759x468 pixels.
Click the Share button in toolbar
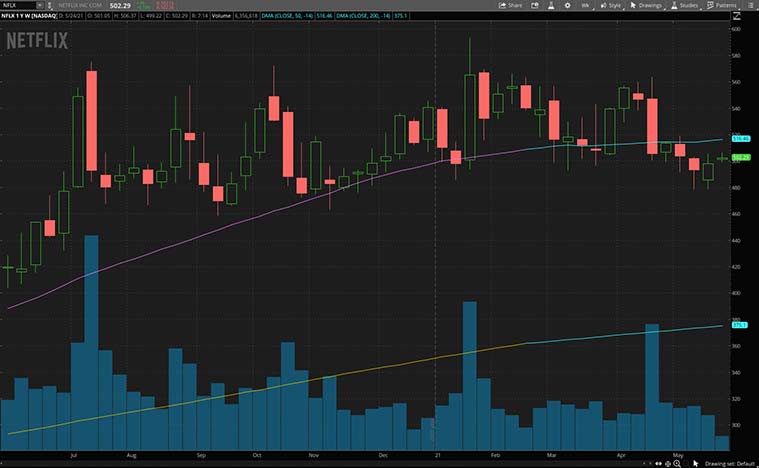tap(510, 5)
